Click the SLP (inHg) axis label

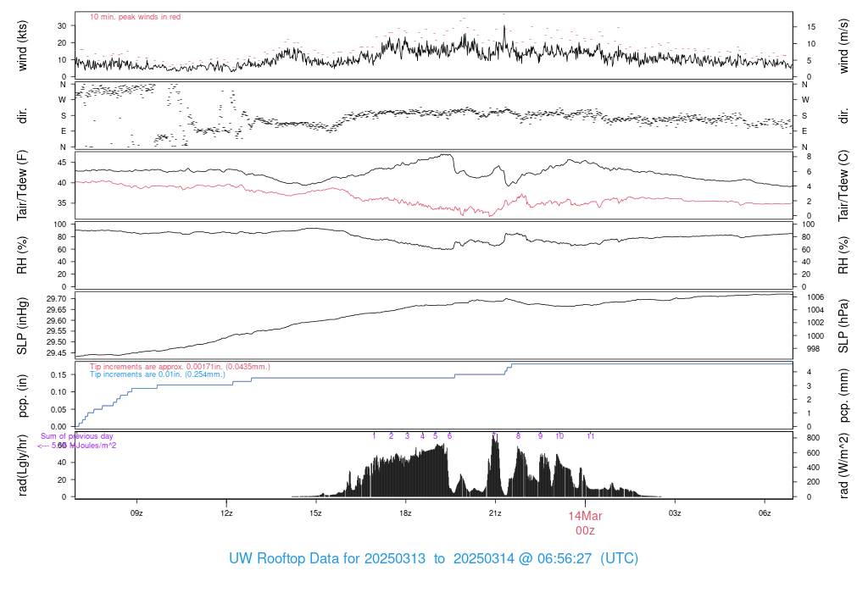[22, 326]
